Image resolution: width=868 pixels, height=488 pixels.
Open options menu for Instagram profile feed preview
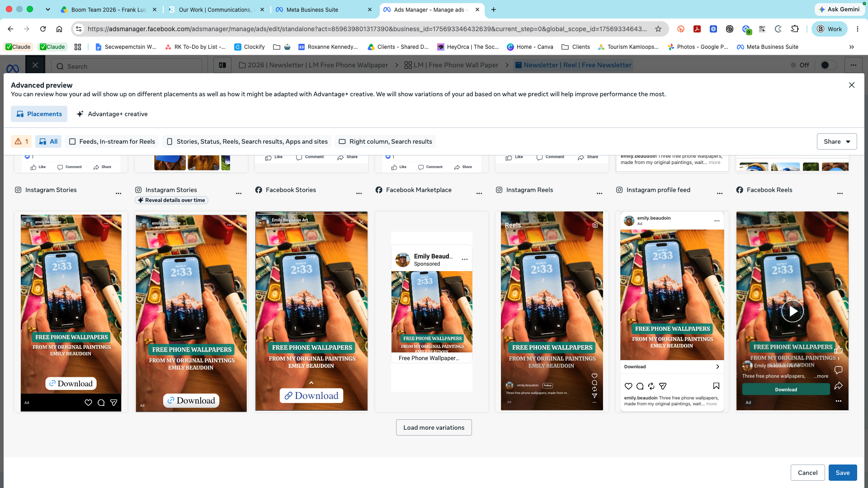pyautogui.click(x=720, y=193)
